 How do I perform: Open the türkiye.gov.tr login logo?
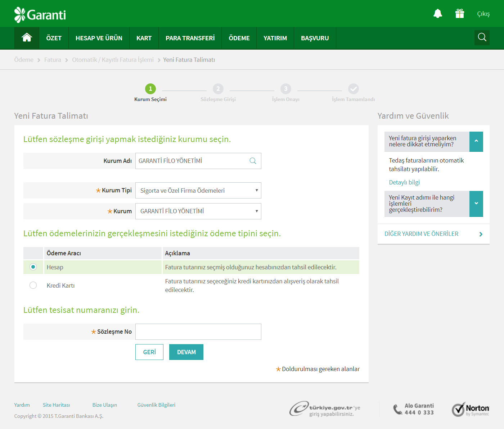tap(325, 409)
